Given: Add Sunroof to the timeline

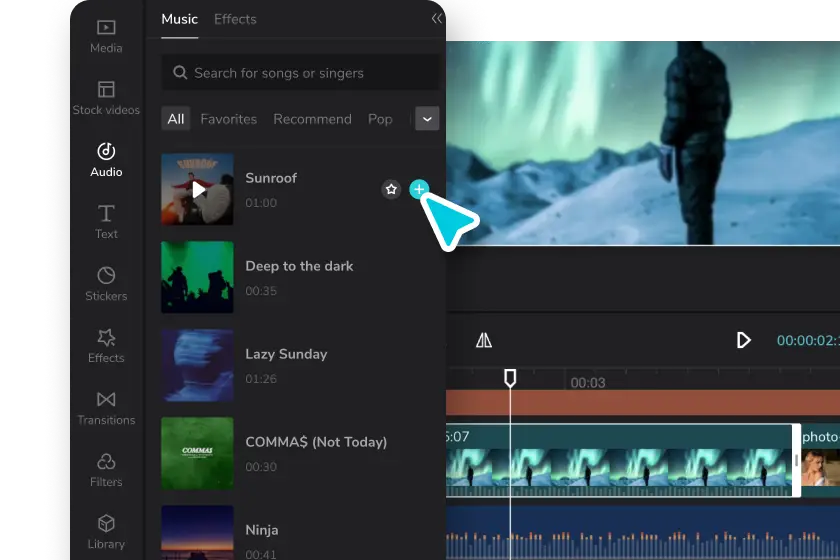Looking at the screenshot, I should 419,189.
